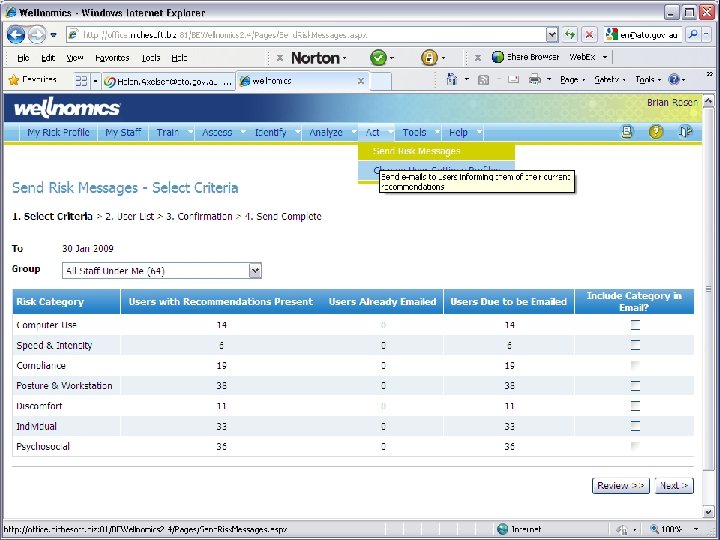Image resolution: width=720 pixels, height=540 pixels.
Task: Click the Wellnomics Help navigation item
Action: [458, 132]
